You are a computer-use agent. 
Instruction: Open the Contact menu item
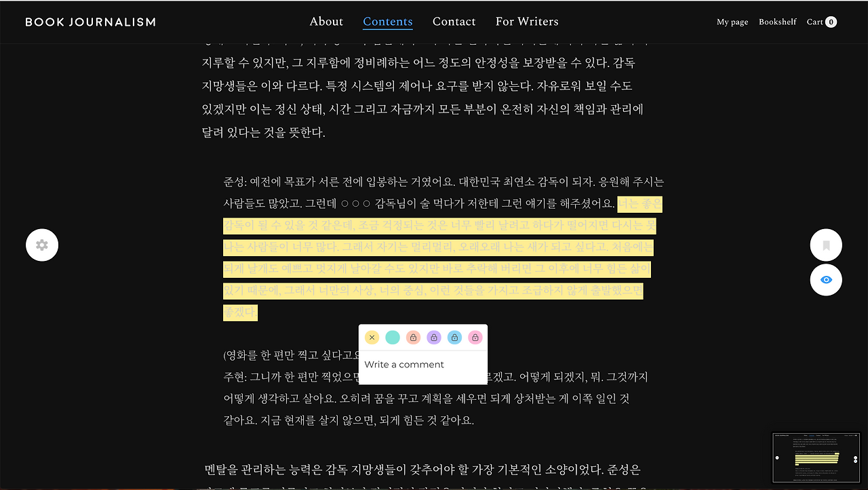point(454,21)
